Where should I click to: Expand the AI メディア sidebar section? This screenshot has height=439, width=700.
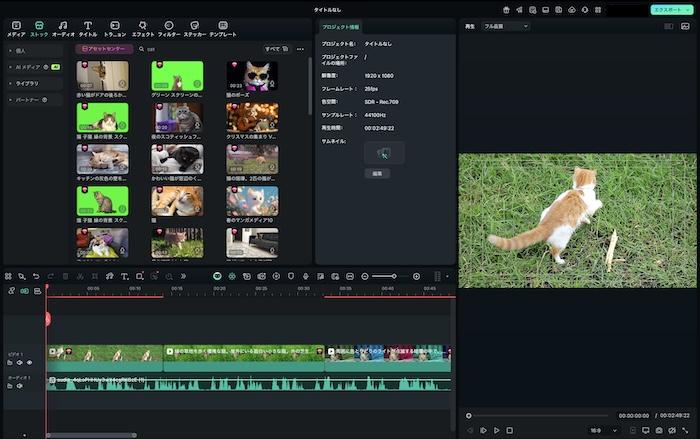(x=11, y=66)
